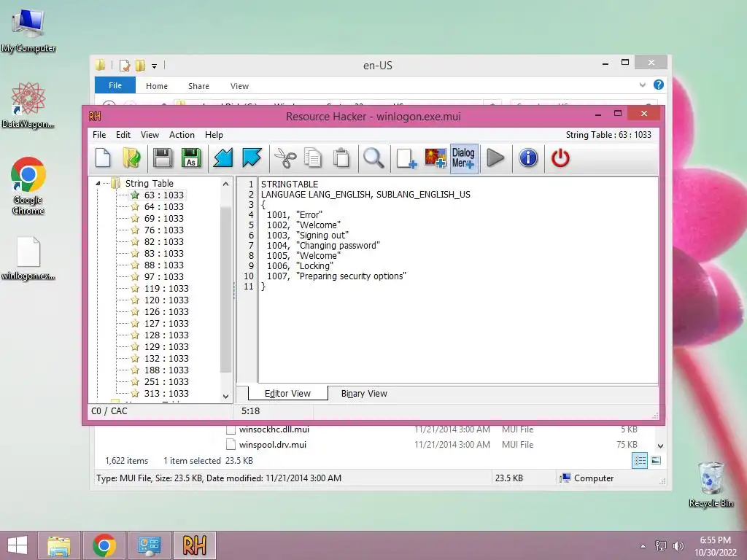Open the Resource Hacker File menu
This screenshot has height=560, width=747.
pyautogui.click(x=99, y=135)
